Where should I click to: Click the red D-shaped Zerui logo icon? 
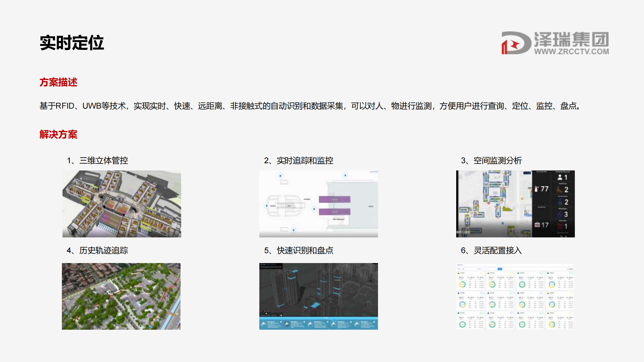point(516,43)
